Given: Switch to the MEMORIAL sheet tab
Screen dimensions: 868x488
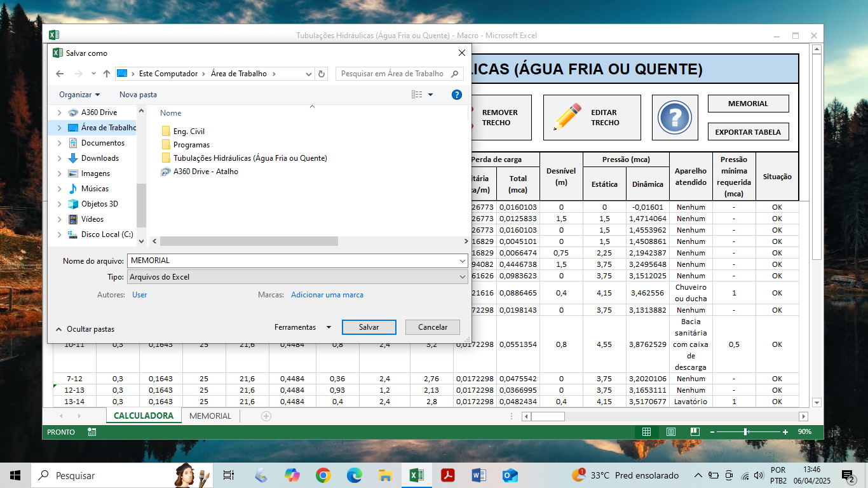Looking at the screenshot, I should (210, 416).
